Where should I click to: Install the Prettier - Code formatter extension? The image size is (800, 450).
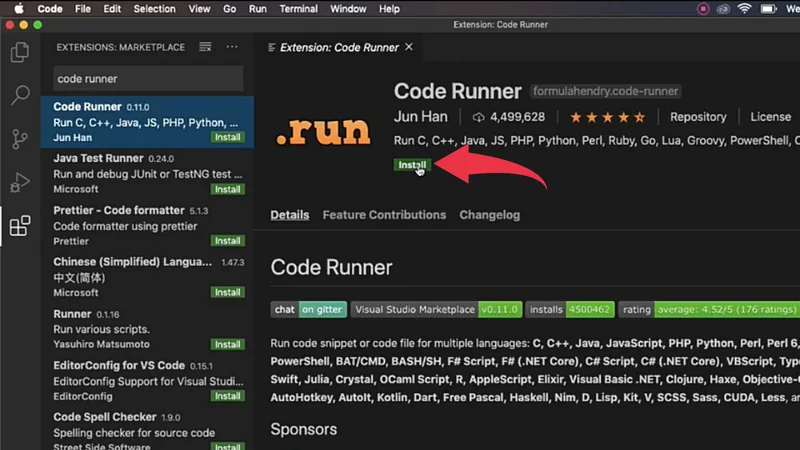[x=227, y=241]
